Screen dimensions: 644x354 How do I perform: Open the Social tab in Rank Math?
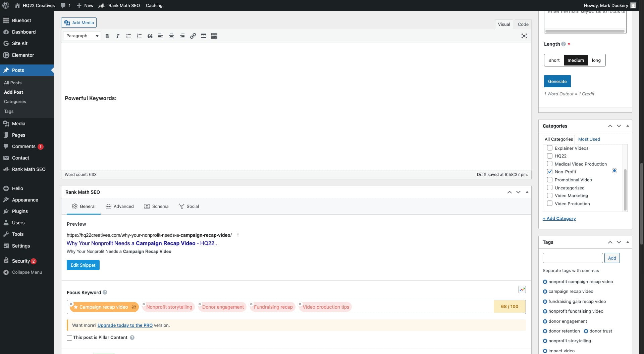(189, 206)
